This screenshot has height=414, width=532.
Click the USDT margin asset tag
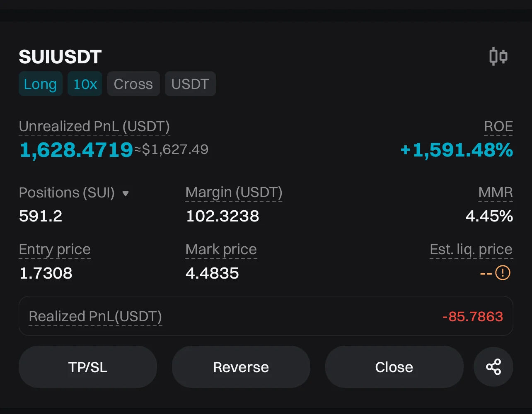tap(190, 84)
